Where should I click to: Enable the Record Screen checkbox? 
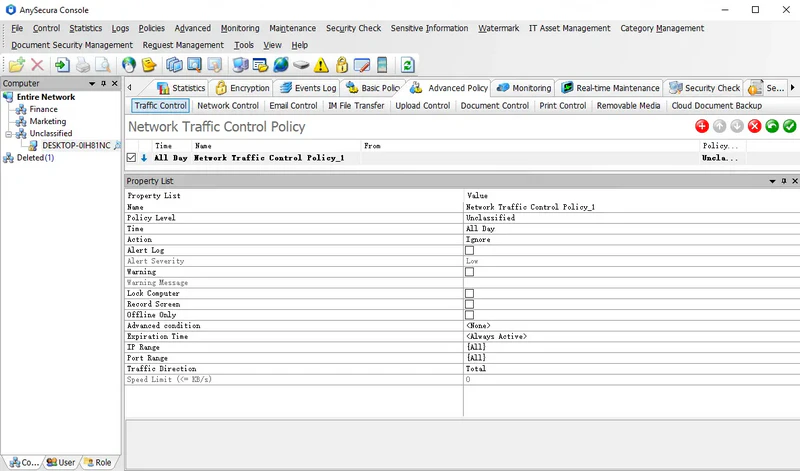(469, 304)
